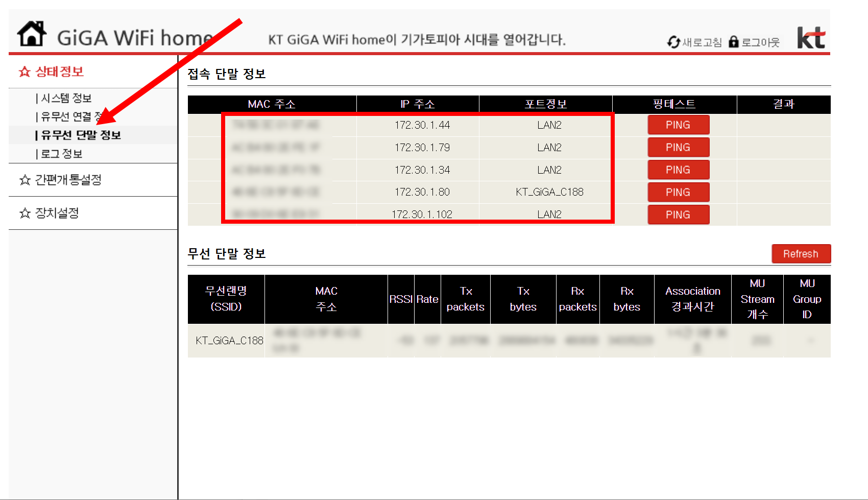Viewport: 868px width, 500px height.
Task: Select IP address 172.30.1.79
Action: click(422, 148)
